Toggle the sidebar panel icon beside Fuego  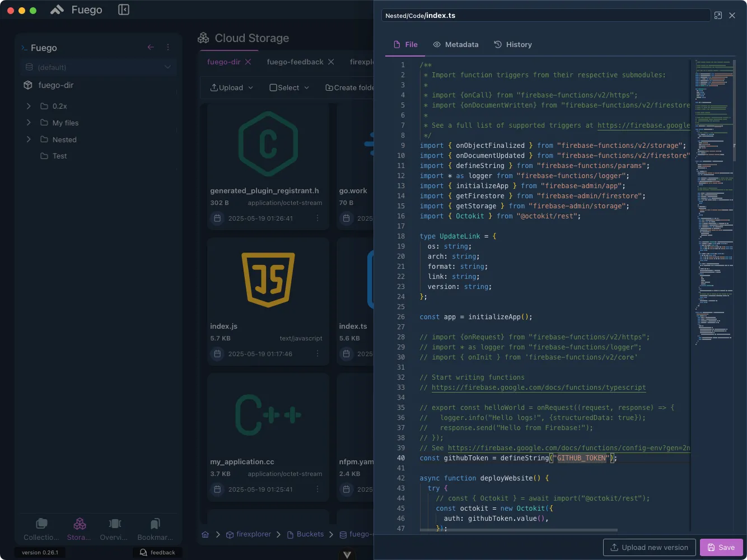124,10
